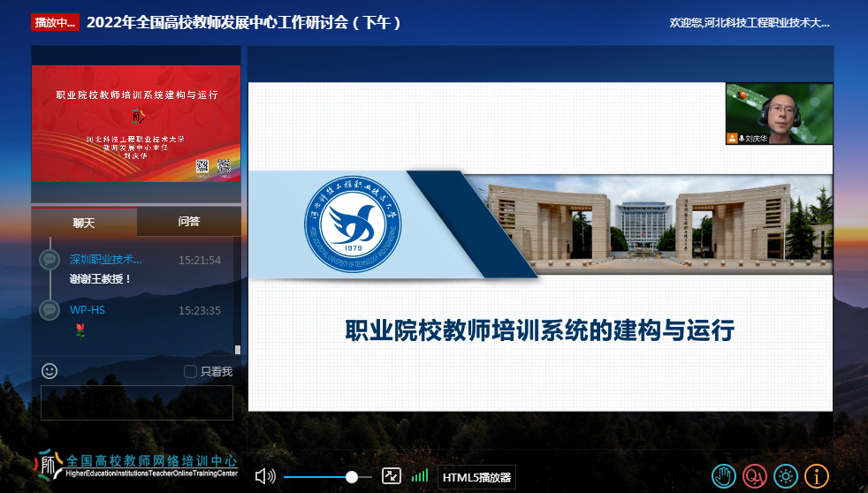Switch to the 问答 tab
The height and width of the screenshot is (493, 868).
point(188,222)
